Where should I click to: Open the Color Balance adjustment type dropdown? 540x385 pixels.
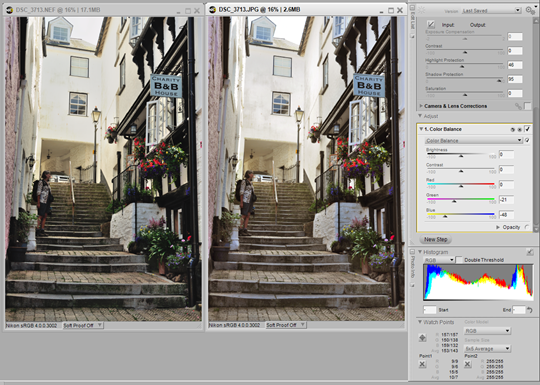tap(474, 140)
